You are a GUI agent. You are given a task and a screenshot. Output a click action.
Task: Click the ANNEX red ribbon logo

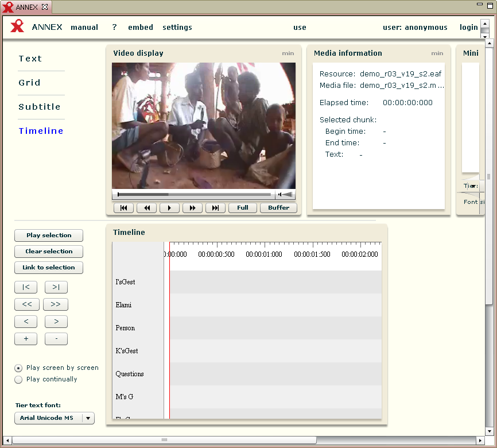pos(18,26)
